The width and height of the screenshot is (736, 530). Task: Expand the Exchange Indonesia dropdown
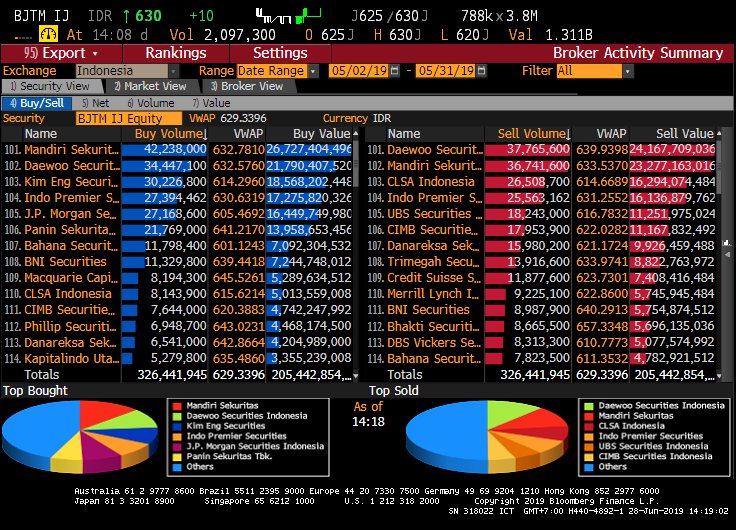(173, 71)
